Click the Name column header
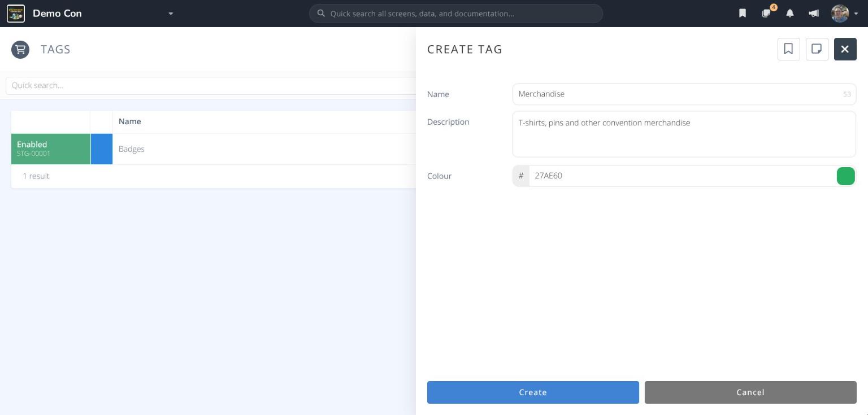The width and height of the screenshot is (868, 415). coord(130,121)
